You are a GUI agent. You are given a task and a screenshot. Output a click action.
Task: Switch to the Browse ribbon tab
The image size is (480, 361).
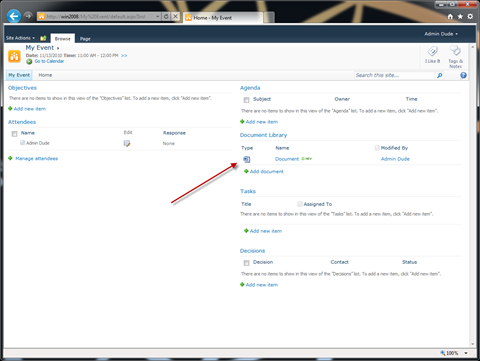(62, 39)
